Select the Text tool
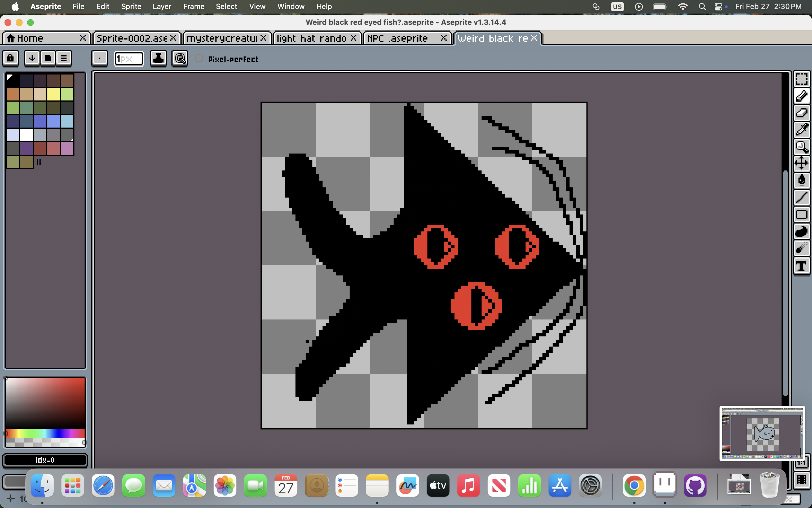Screen dimensions: 812x508 802,266
